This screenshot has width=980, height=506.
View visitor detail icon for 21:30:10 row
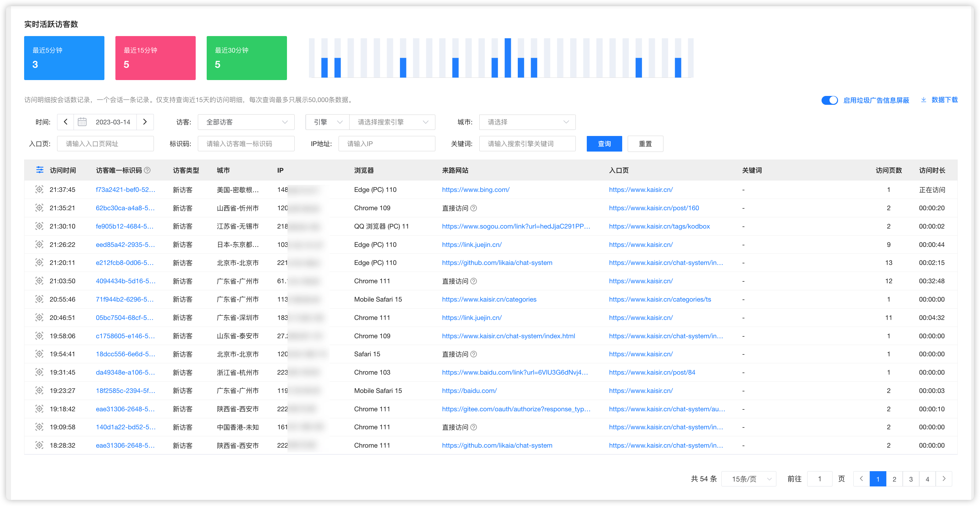(x=39, y=226)
